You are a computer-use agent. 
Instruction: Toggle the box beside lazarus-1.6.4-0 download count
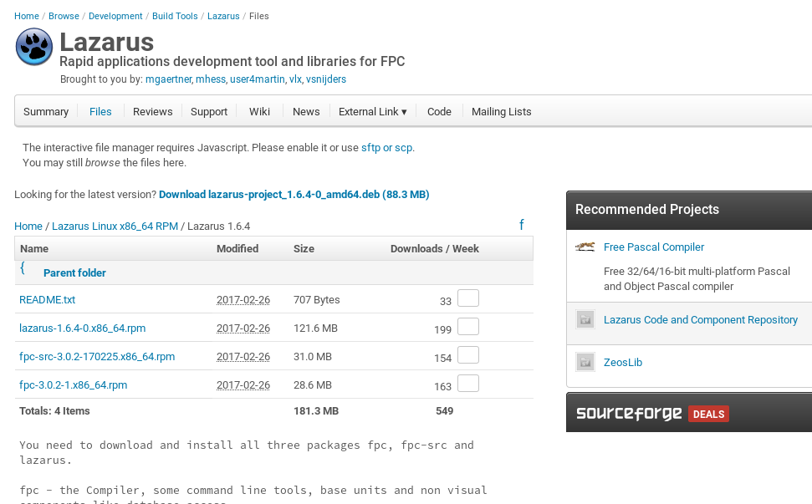click(x=468, y=327)
